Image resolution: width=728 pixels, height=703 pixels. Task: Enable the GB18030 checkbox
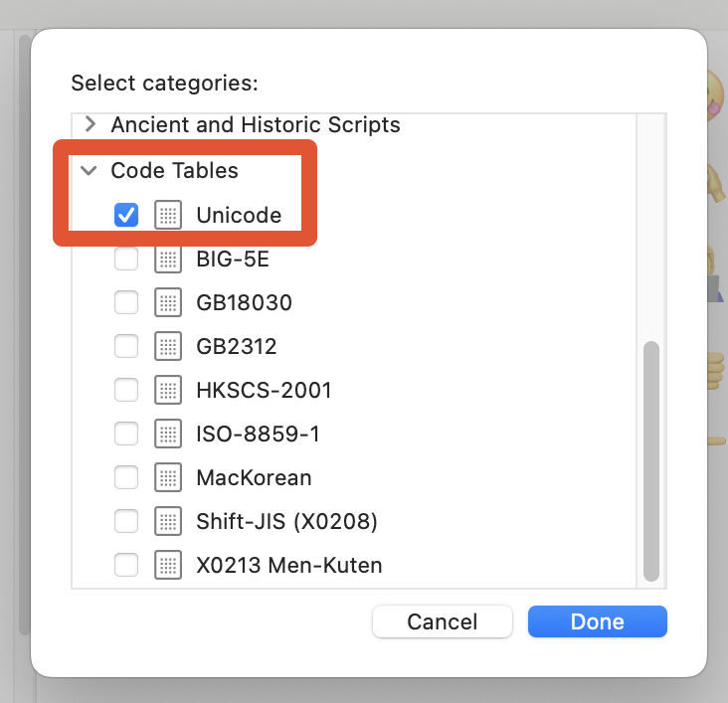126,302
